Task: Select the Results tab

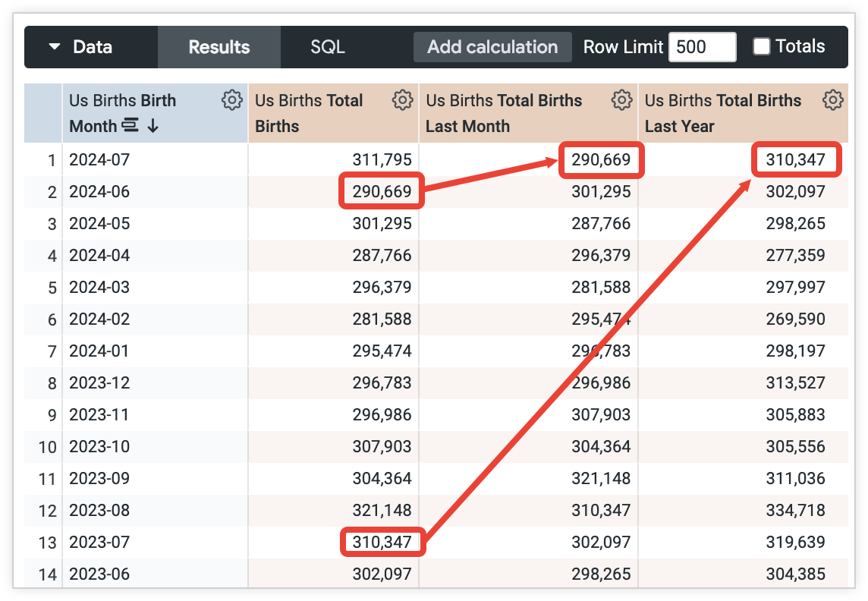Action: [x=219, y=46]
